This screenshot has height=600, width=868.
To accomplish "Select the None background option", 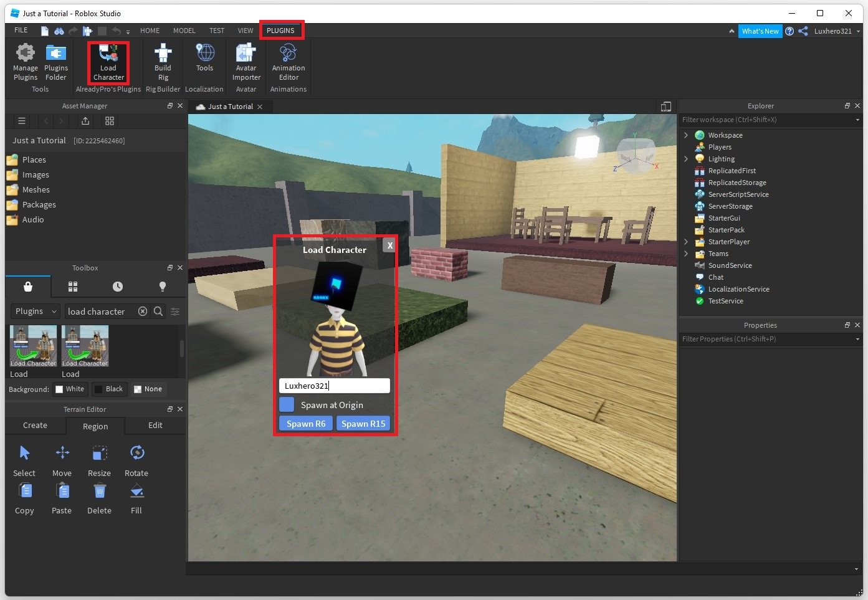I will 148,389.
